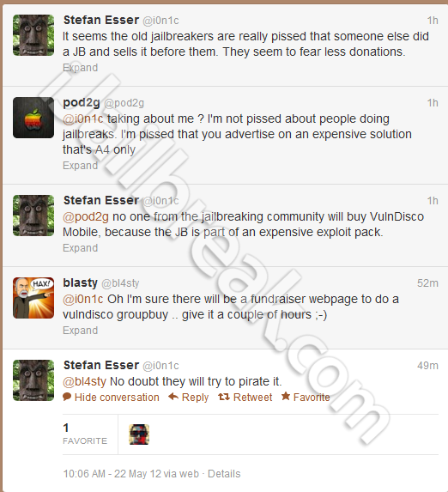The width and height of the screenshot is (448, 492).
Task: Click the pod2g display name
Action: [82, 102]
